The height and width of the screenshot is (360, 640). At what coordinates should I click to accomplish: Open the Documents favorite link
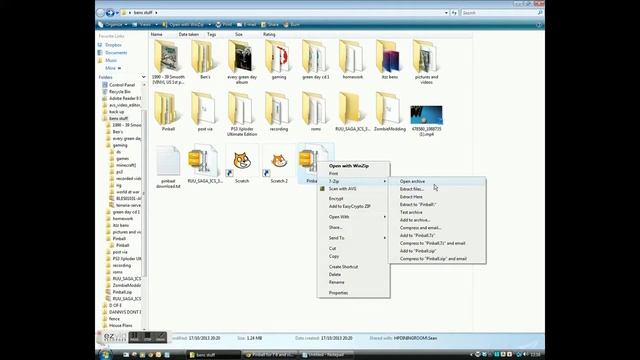tap(112, 53)
